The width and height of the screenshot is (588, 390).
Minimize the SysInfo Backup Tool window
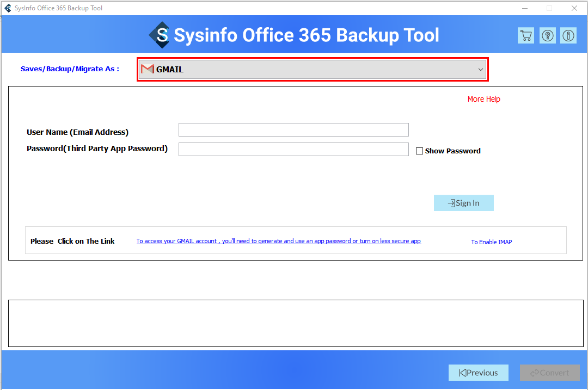[525, 8]
